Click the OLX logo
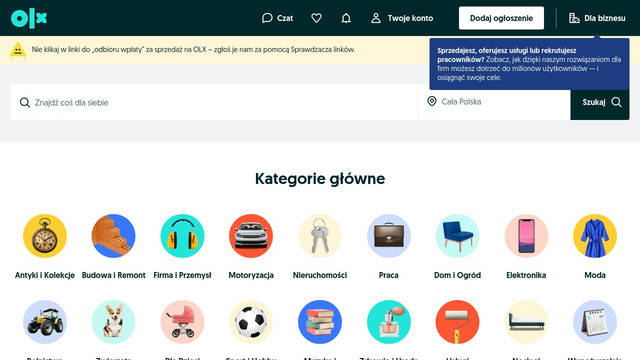640x360 pixels. tap(29, 18)
